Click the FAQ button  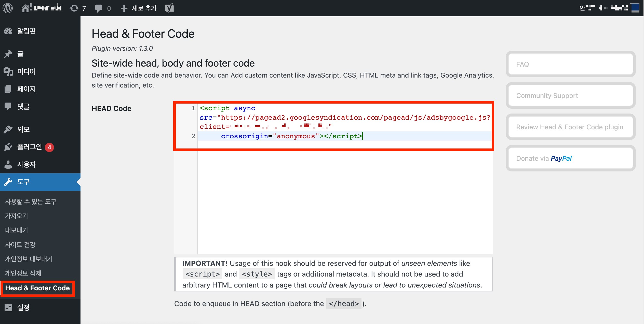[570, 64]
